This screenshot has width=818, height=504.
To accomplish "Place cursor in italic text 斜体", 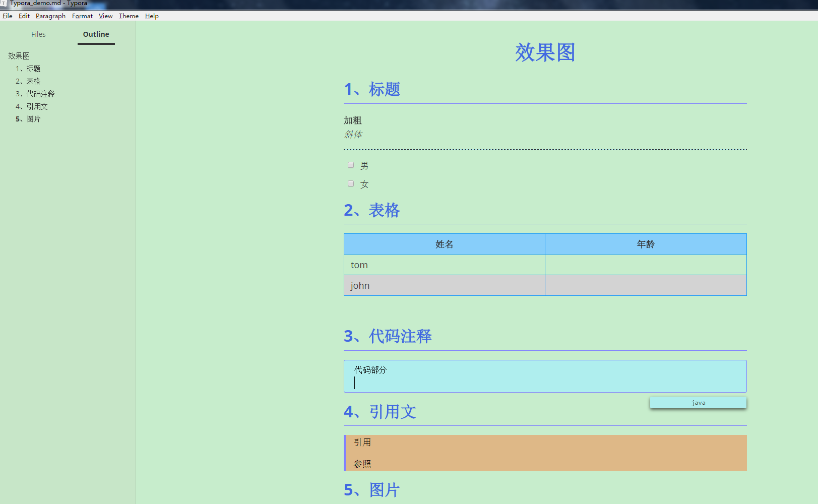I will pyautogui.click(x=353, y=135).
